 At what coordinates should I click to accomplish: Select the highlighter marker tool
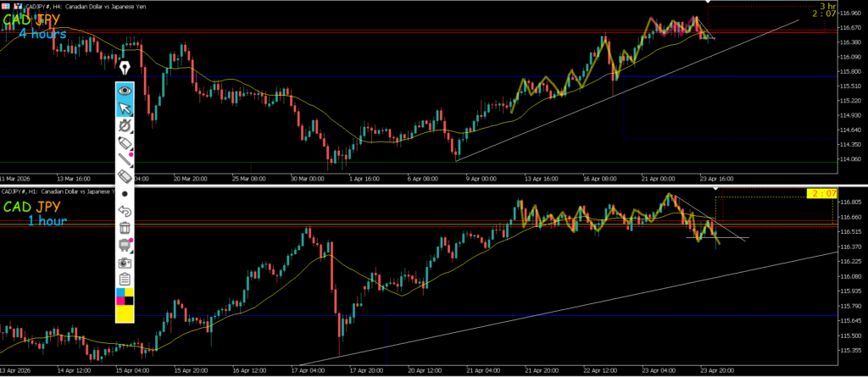coord(125,141)
